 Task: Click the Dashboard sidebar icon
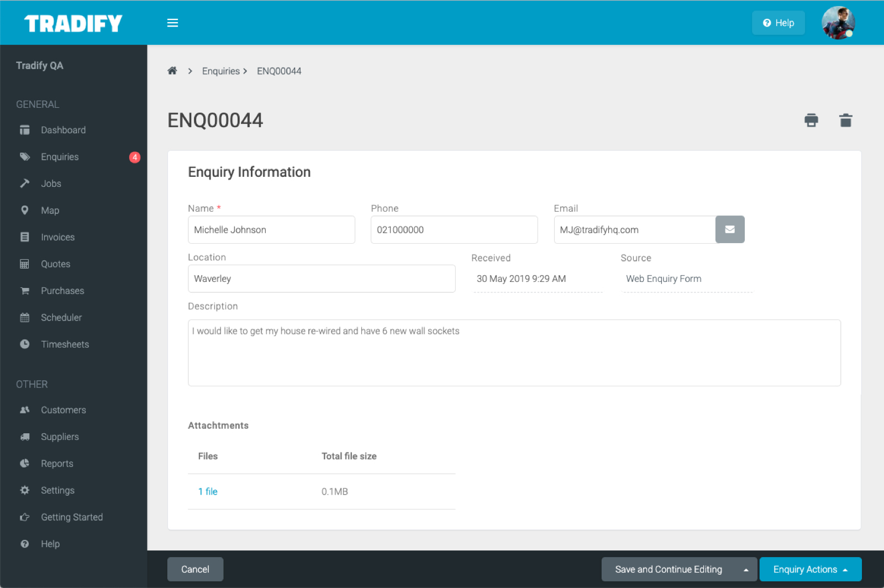pyautogui.click(x=25, y=130)
